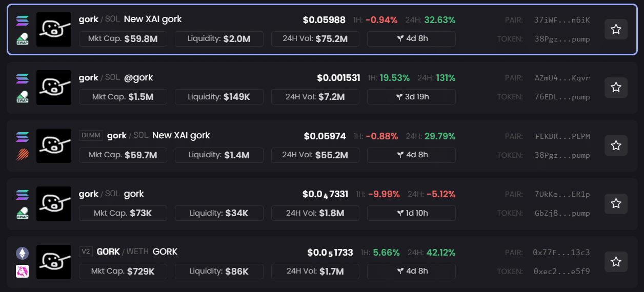Favorite the @gork pair with the star
Screen dimensions: 644x292
[616, 88]
